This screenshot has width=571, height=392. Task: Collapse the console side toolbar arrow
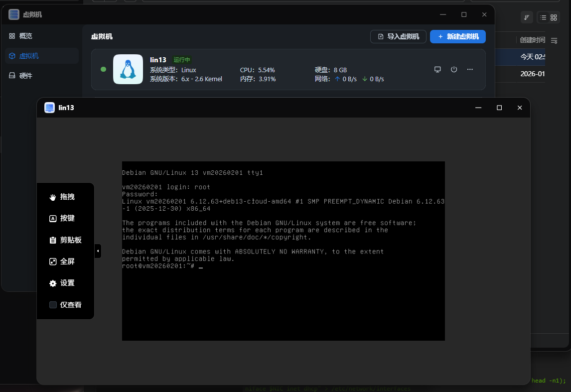click(x=98, y=251)
